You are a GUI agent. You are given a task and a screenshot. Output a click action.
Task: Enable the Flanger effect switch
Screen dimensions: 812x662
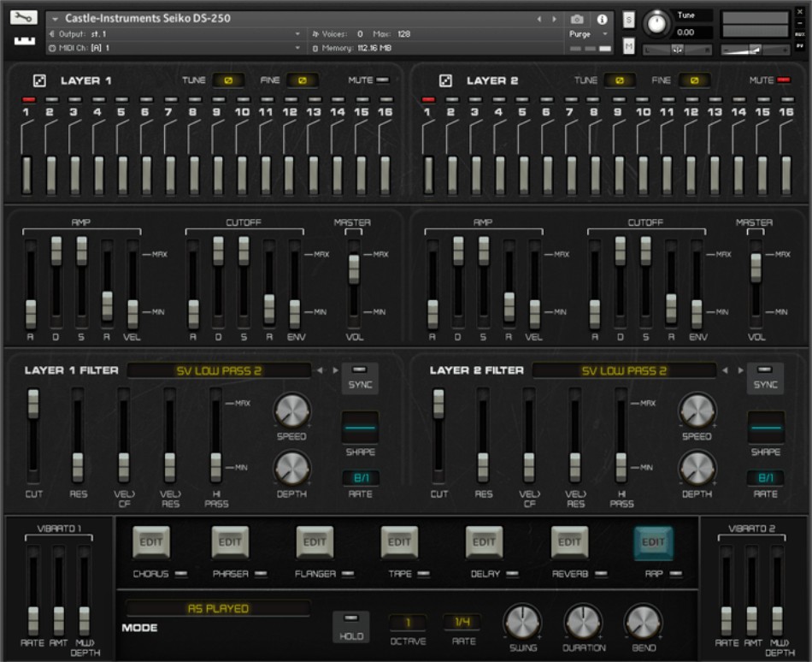click(348, 574)
